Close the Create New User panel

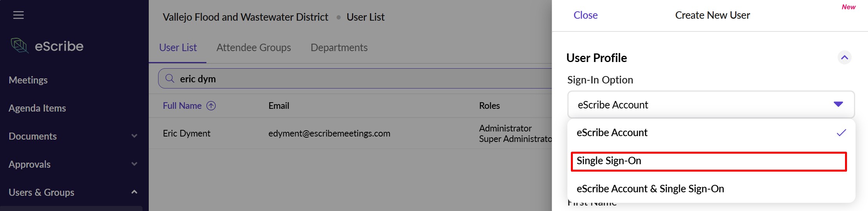point(585,15)
